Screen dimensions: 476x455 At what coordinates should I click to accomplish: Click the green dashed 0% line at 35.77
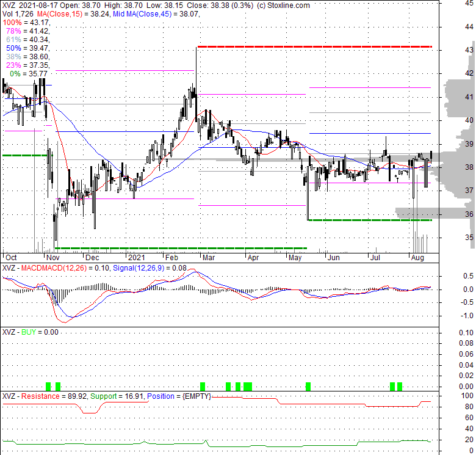coord(370,220)
